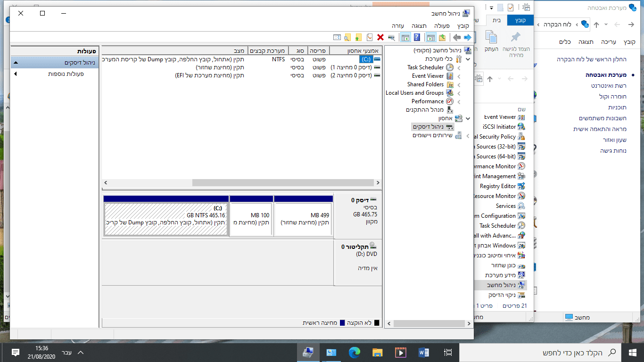The height and width of the screenshot is (362, 644).
Task: Open the Windows Start button
Action: 633,352
